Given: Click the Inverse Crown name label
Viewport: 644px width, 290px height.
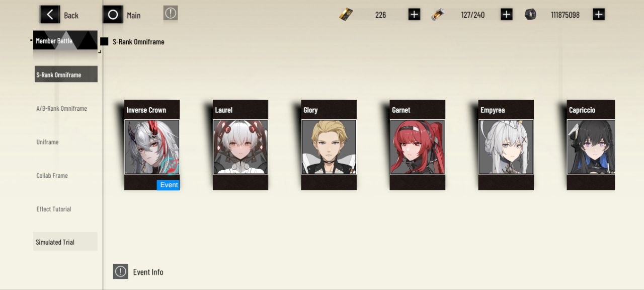Looking at the screenshot, I should (x=146, y=110).
